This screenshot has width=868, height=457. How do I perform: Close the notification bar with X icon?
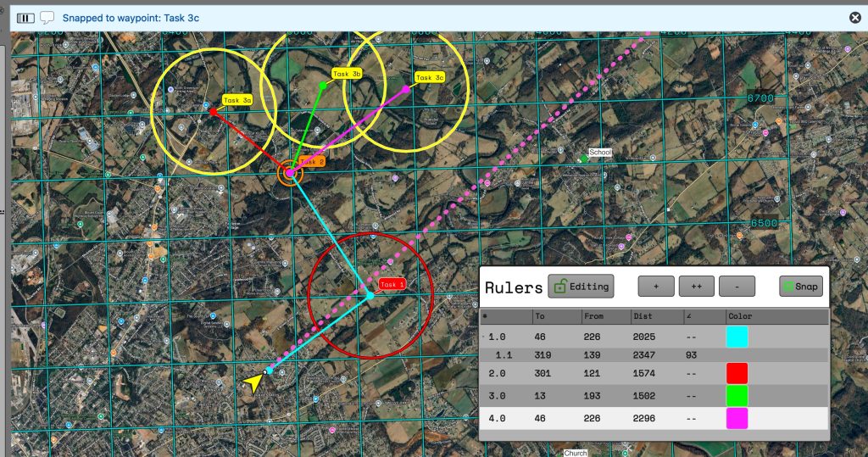[855, 17]
